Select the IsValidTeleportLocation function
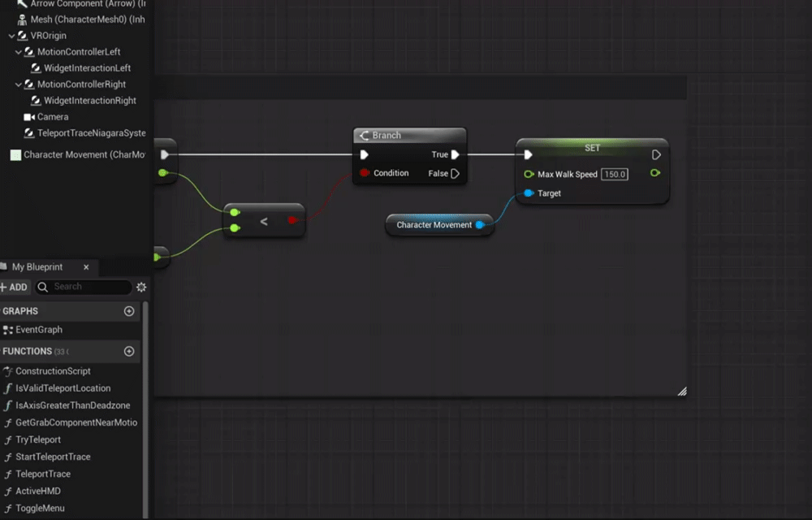The width and height of the screenshot is (812, 520). click(63, 388)
